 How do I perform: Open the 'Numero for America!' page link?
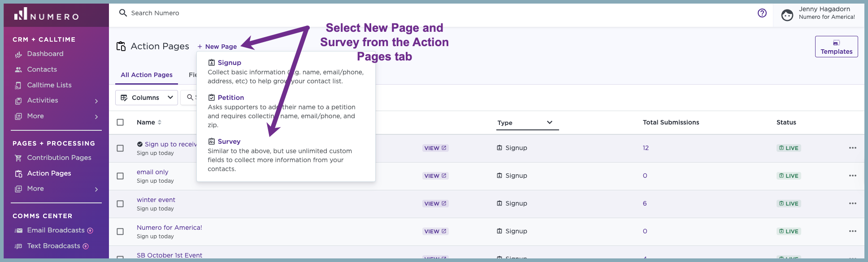[x=169, y=228]
